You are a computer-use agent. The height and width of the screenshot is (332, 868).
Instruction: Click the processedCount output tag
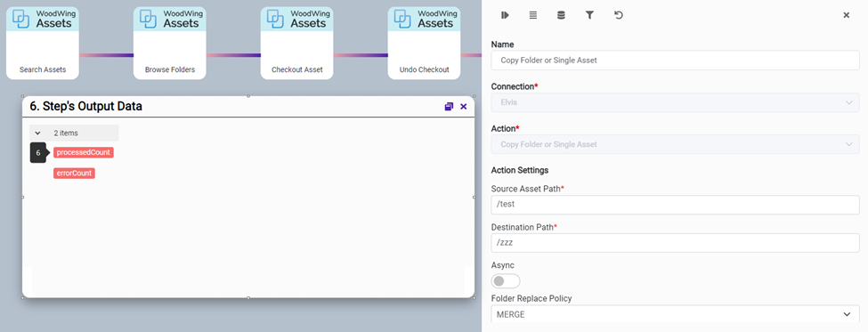tap(84, 152)
